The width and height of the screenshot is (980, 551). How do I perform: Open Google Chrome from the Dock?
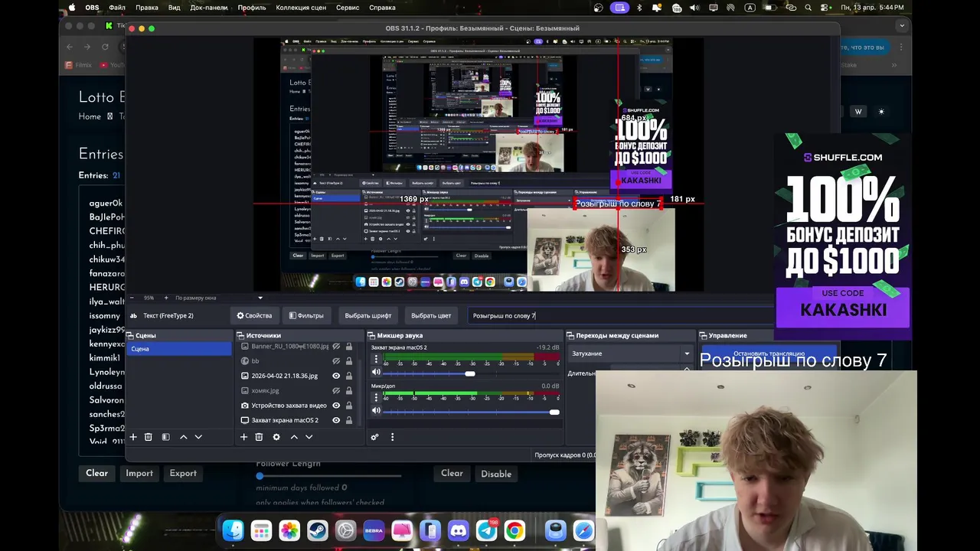pyautogui.click(x=515, y=530)
